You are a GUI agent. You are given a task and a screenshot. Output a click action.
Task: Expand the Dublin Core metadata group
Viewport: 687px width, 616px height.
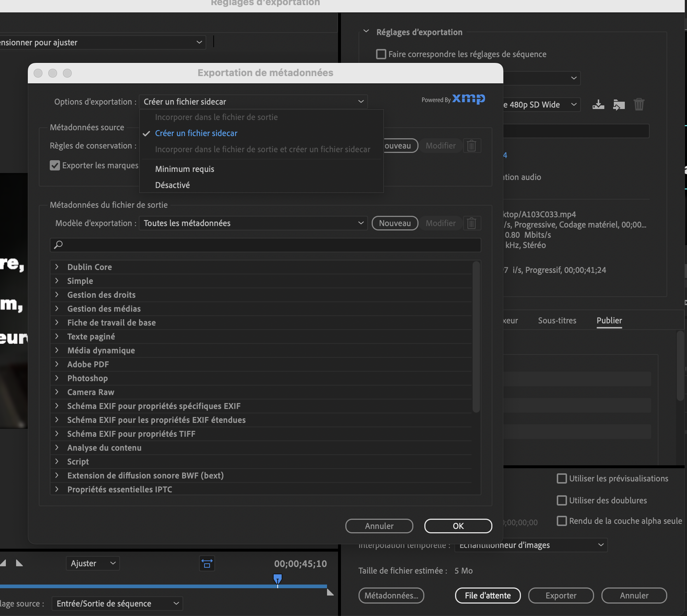57,267
